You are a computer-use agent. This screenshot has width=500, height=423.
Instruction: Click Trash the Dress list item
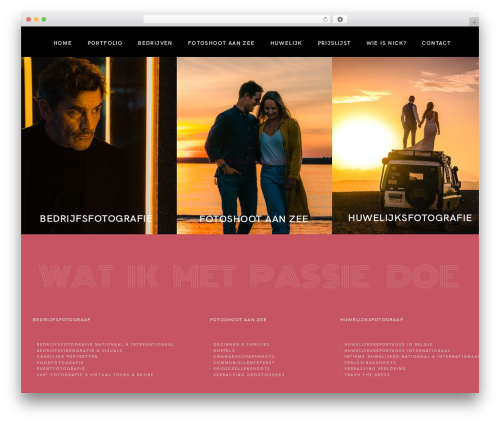tap(365, 375)
